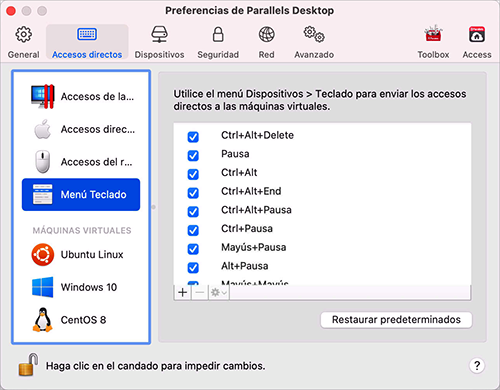The image size is (500, 390).
Task: Switch to the Accesos directos tab label
Action: 87,54
